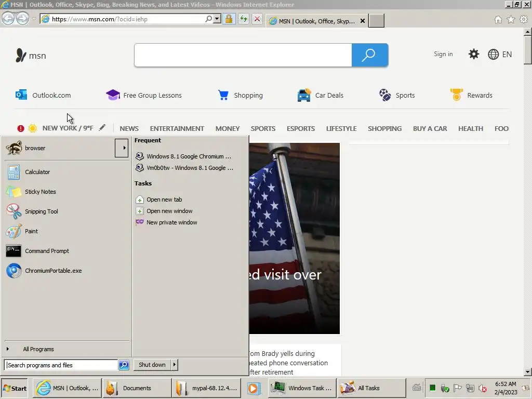
Task: Open Paint from the Start menu
Action: [x=67, y=231]
